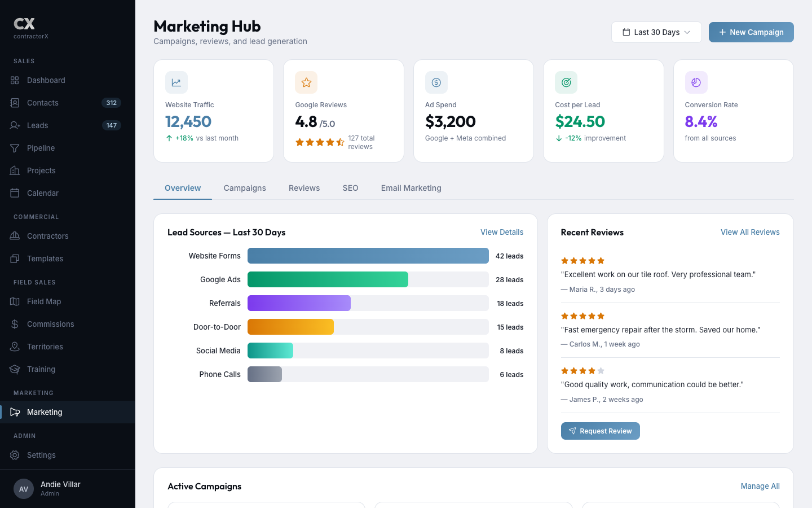Click the Cost per Lead checkmark icon
This screenshot has width=812, height=508.
point(566,82)
